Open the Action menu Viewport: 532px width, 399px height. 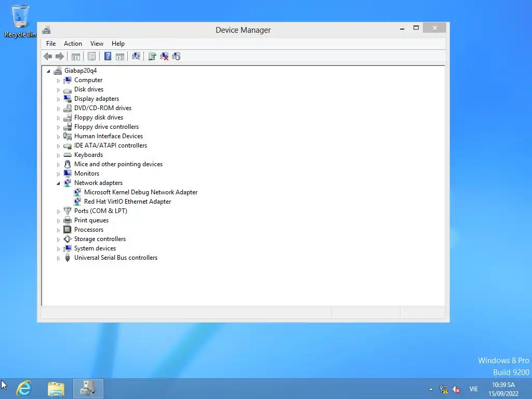pyautogui.click(x=73, y=44)
